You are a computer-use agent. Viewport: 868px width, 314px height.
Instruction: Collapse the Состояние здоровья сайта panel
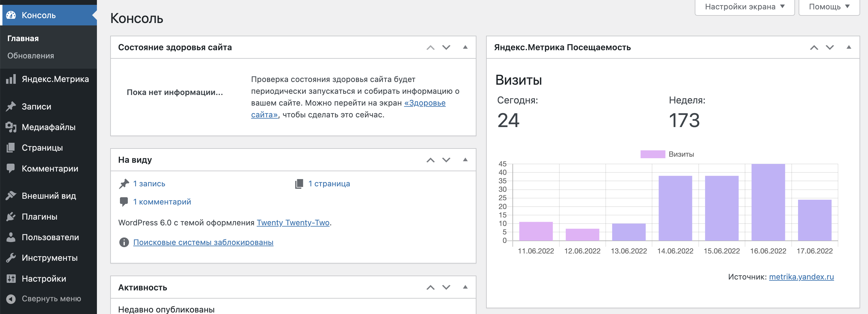click(x=465, y=47)
